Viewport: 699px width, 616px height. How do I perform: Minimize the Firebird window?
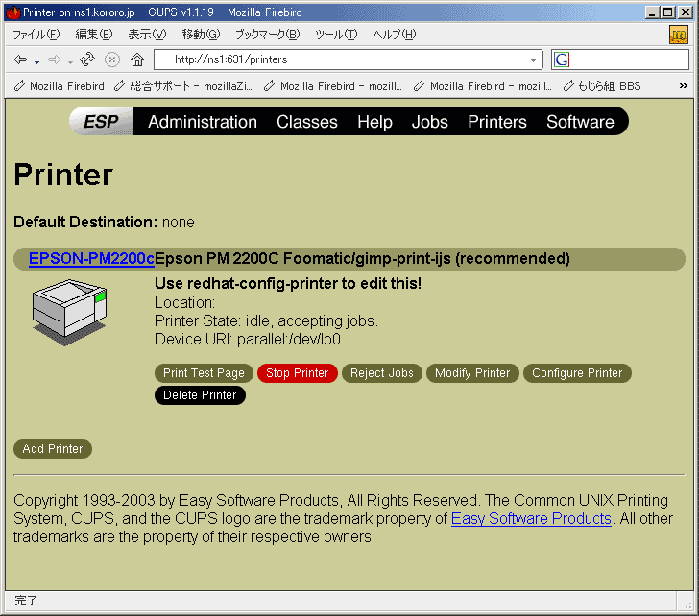652,12
